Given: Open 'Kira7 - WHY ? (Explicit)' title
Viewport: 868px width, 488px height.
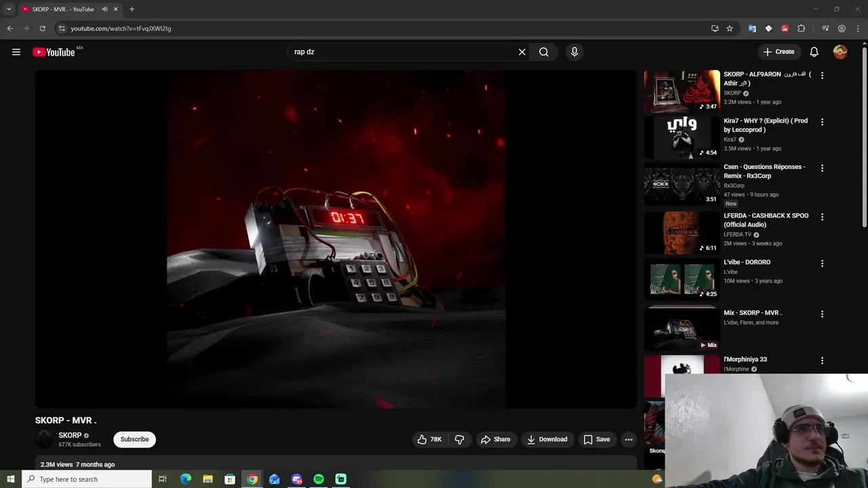Looking at the screenshot, I should [765, 125].
